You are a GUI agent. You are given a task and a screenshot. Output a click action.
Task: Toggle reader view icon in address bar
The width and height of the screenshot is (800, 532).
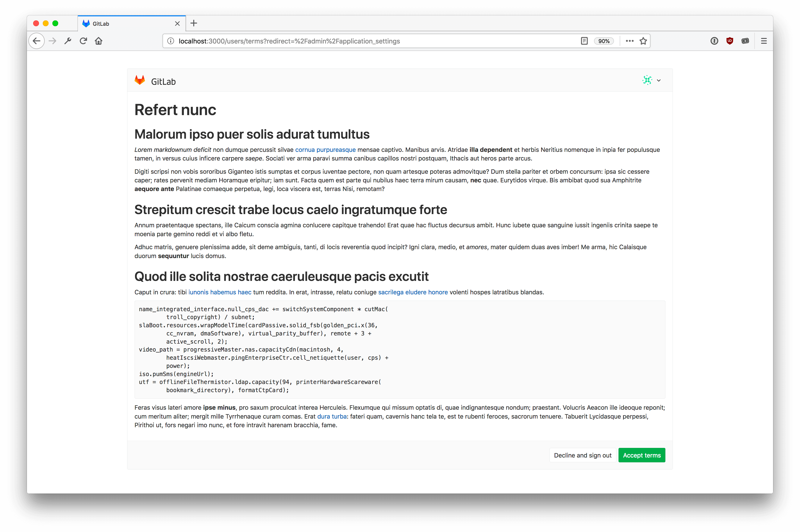coord(584,41)
